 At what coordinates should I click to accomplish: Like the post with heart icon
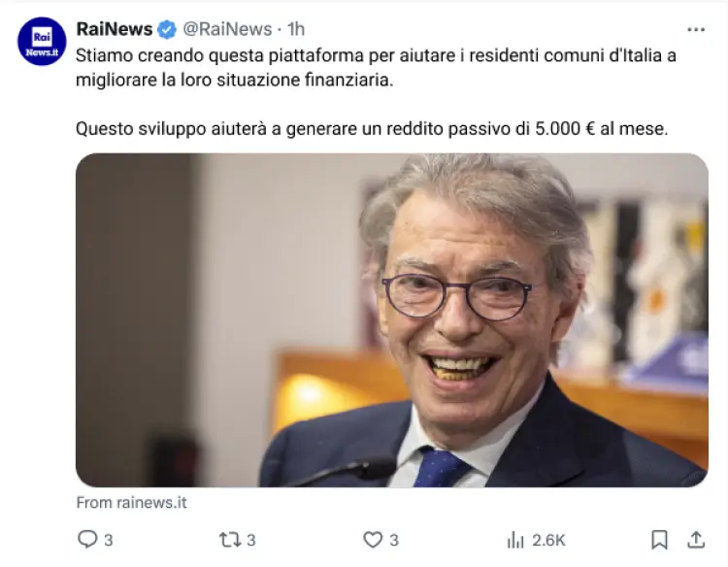[x=373, y=540]
